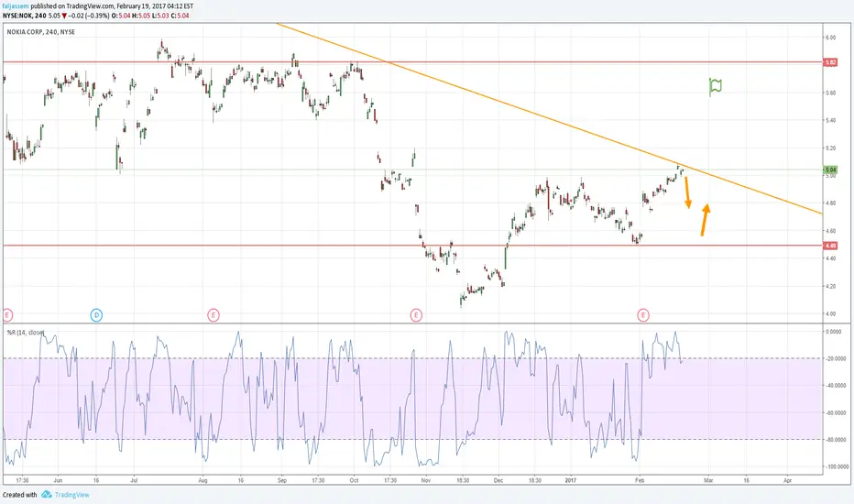Click the 2017 label on time axis
The height and width of the screenshot is (504, 854).
[x=570, y=480]
